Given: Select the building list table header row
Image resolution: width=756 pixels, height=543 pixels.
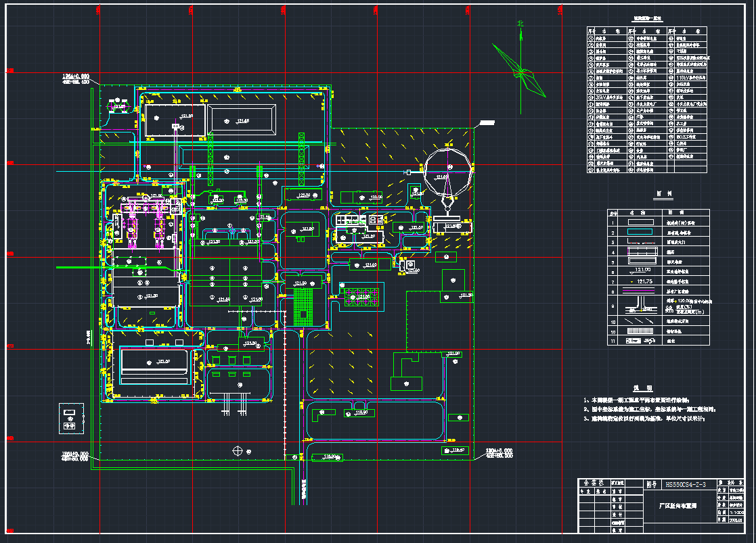Looking at the screenshot, I should (646, 30).
